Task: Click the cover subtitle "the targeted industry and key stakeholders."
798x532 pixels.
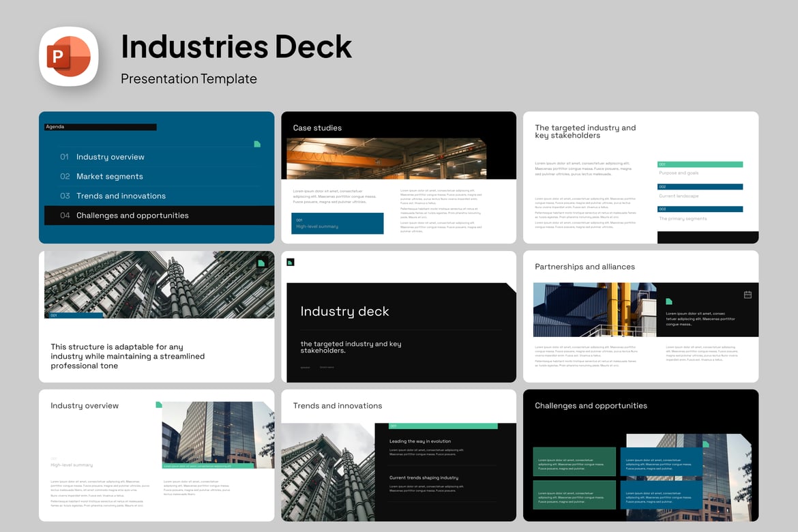Action: pyautogui.click(x=351, y=347)
